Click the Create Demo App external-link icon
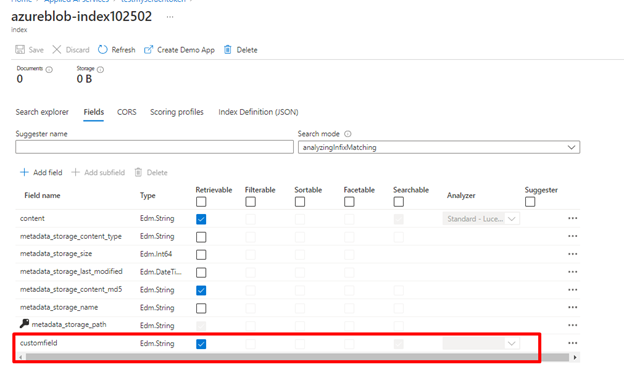Screen dimensions: 624x375 [148, 50]
